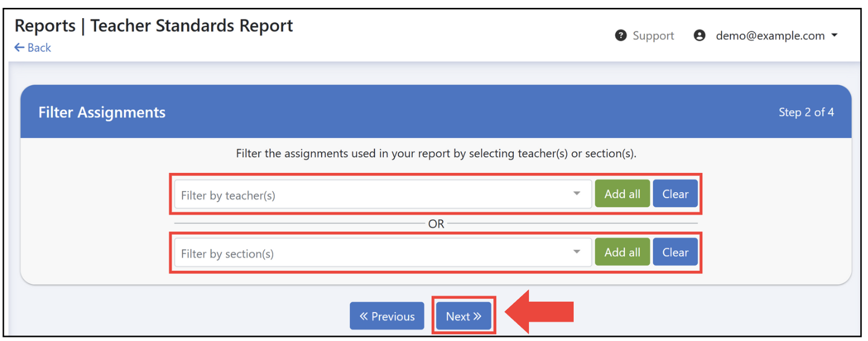This screenshot has height=341, width=868.
Task: Open the Back link
Action: tap(33, 48)
